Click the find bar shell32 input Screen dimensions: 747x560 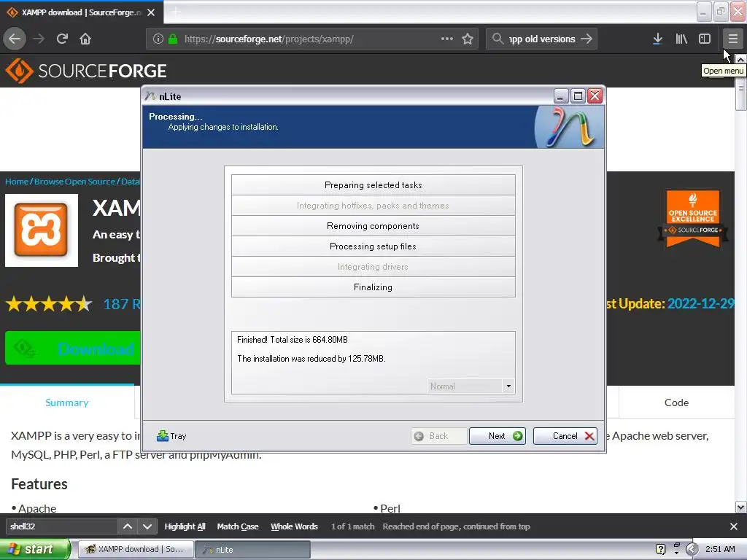click(61, 526)
